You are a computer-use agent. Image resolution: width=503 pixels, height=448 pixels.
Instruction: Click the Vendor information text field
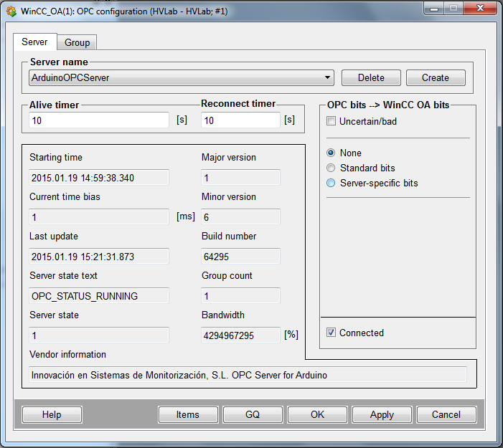pyautogui.click(x=248, y=375)
